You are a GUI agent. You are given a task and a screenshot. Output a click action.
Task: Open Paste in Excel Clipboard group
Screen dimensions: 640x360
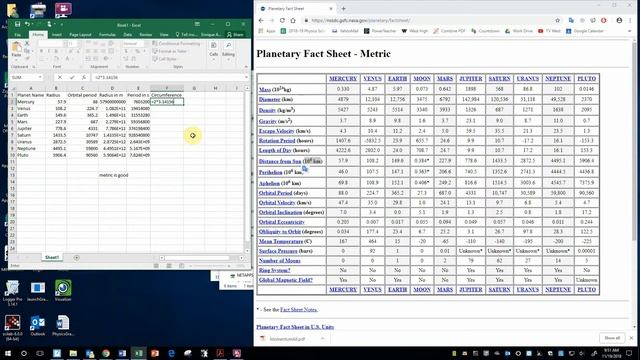[x=16, y=50]
